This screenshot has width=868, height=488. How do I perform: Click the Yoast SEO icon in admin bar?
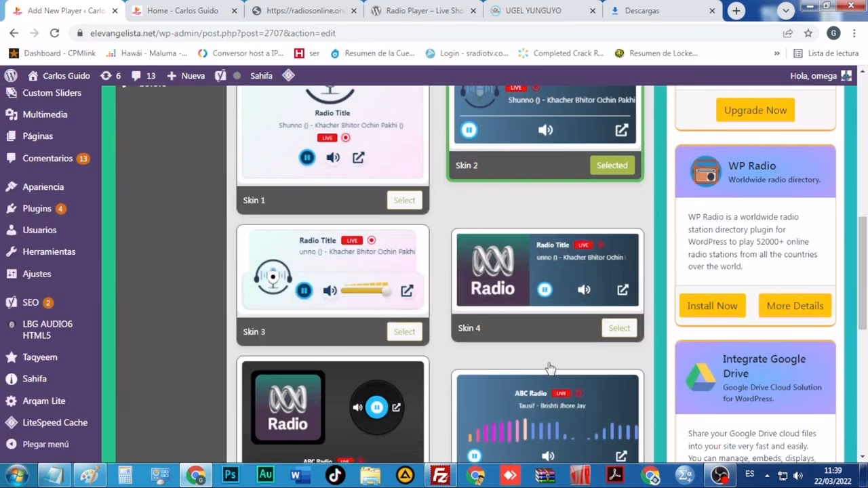[220, 75]
